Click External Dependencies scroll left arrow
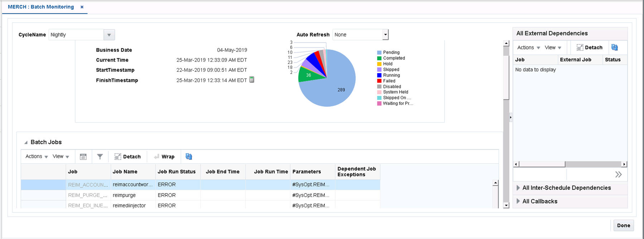This screenshot has width=644, height=239. 516,164
